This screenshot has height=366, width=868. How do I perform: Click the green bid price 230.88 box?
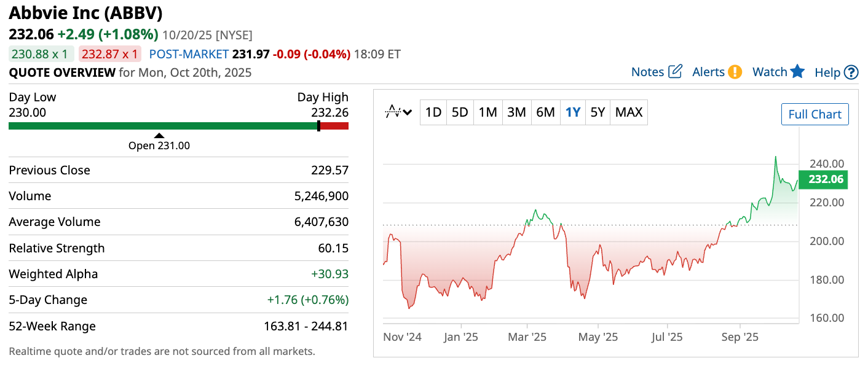[x=41, y=54]
